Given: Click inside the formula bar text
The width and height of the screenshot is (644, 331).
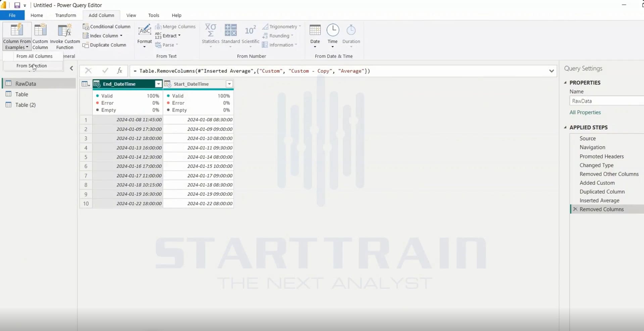Looking at the screenshot, I should (x=252, y=71).
